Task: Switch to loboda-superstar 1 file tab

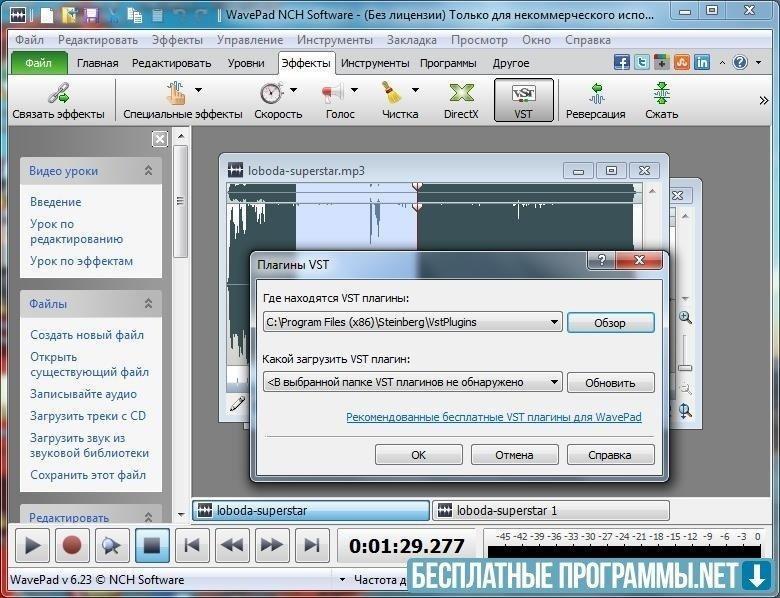Action: coord(551,510)
